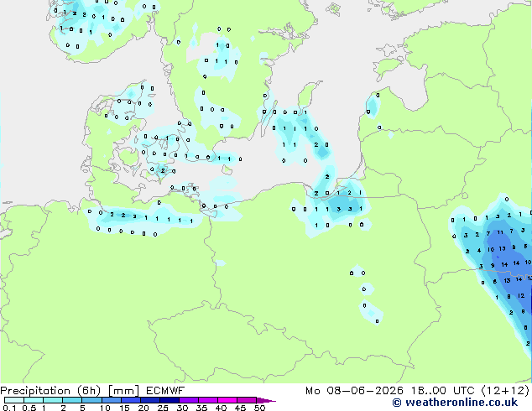The image size is (532, 411).
Task: Click the legend value '0.5'
Action: 29,408
